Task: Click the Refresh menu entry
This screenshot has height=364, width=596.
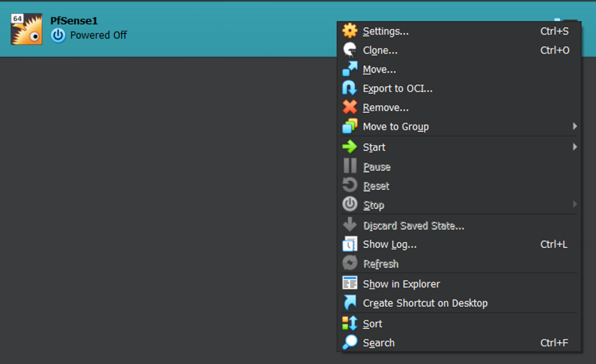Action: pos(459,264)
